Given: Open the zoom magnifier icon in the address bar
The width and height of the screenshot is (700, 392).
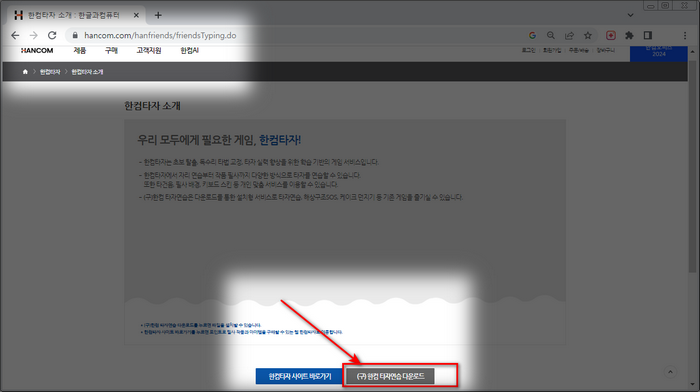Looking at the screenshot, I should pyautogui.click(x=551, y=35).
